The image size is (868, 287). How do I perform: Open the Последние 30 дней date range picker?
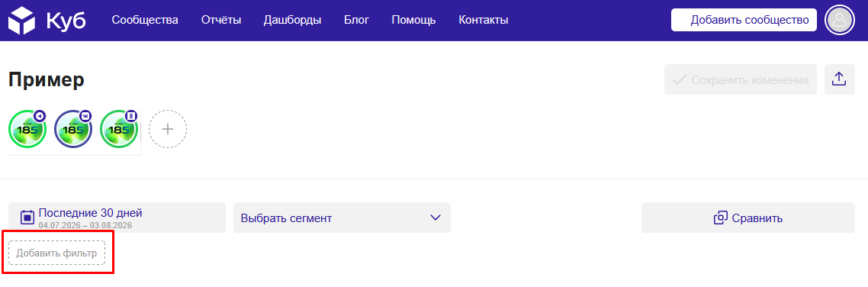point(117,218)
